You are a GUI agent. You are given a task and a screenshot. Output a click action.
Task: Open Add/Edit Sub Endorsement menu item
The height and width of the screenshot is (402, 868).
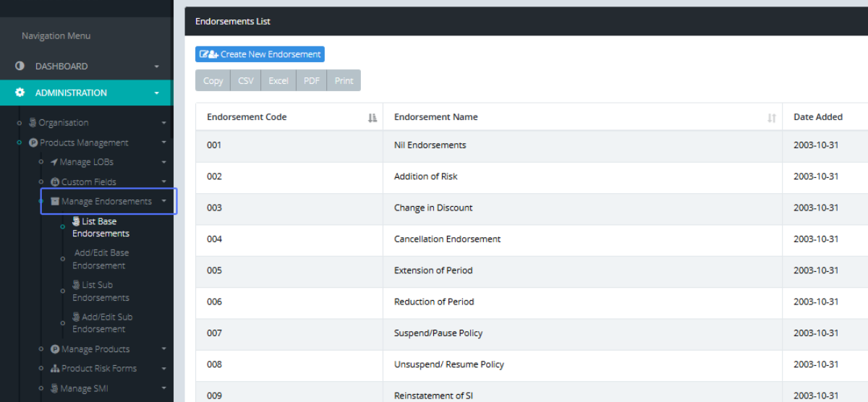(x=101, y=323)
